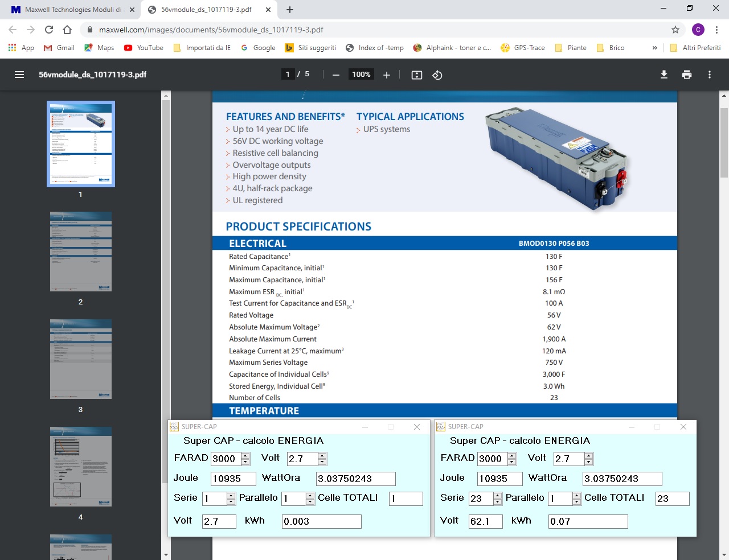Download the PDF file
729x560 pixels.
[x=664, y=75]
